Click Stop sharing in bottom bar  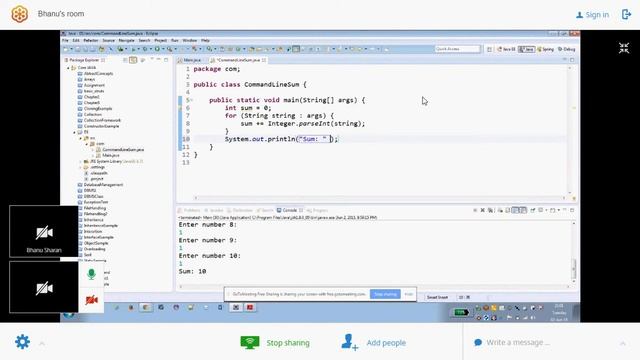point(275,343)
